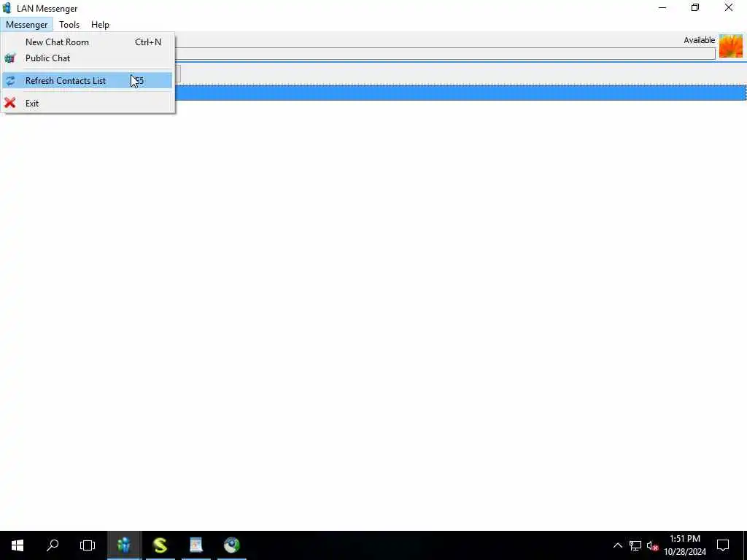Click the refresh arrows icon in menu
747x560 pixels.
[x=10, y=80]
